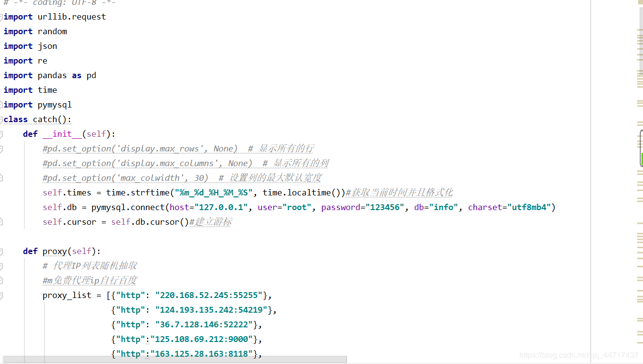
Task: Click the db value "info"
Action: click(x=443, y=207)
